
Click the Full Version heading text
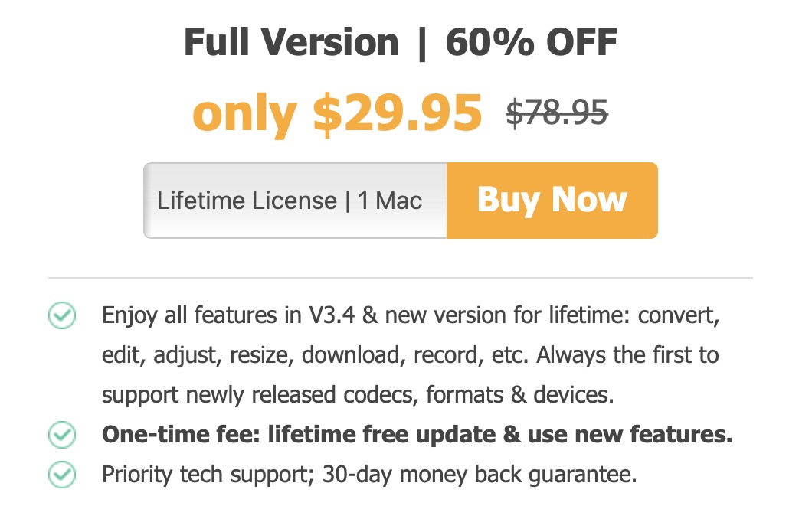pos(292,43)
